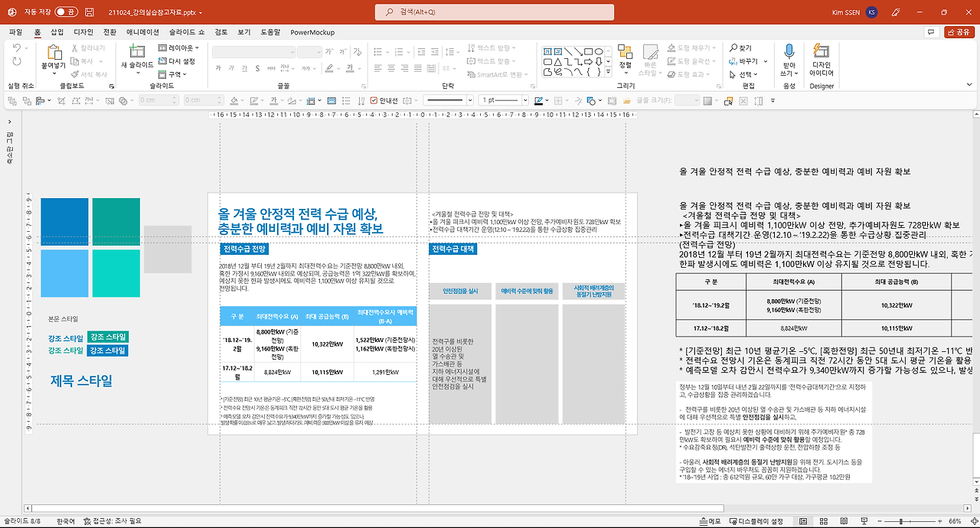Open the Section (구역) dropdown

tap(174, 74)
